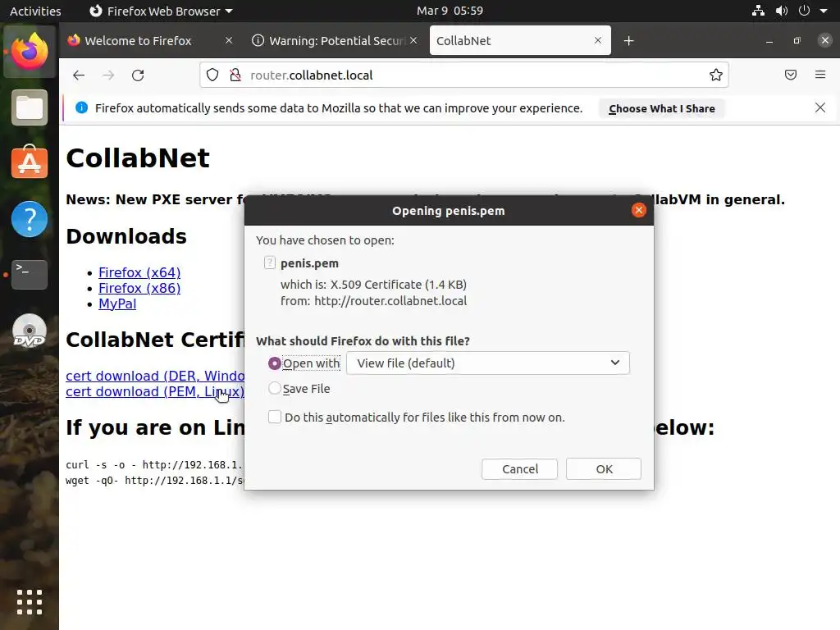The image size is (840, 630).
Task: Click the Downloads heading
Action: [x=126, y=236]
